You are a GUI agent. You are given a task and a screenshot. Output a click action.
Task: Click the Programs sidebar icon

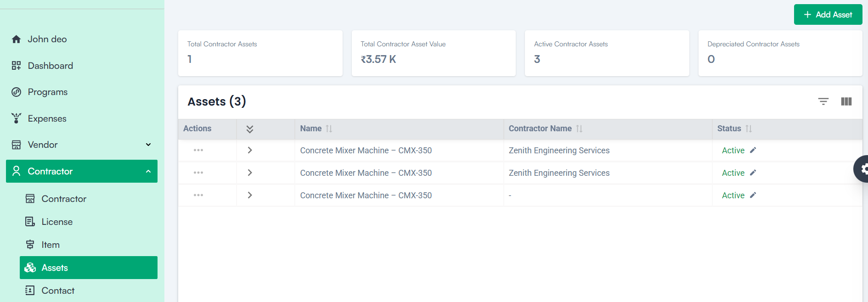click(x=17, y=92)
